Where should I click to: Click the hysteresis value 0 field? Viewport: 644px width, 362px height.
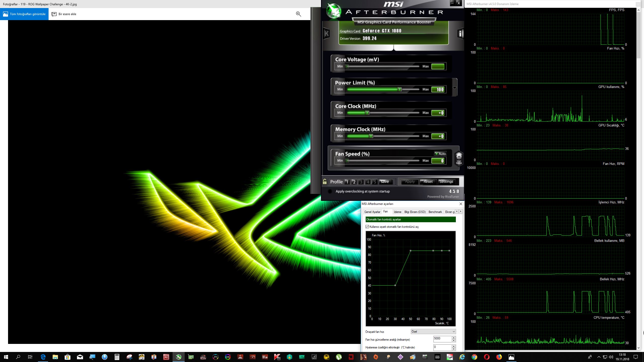point(442,347)
